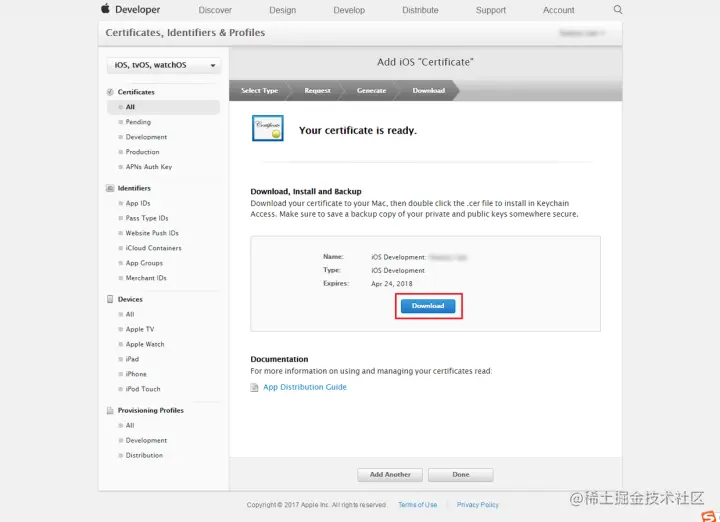720x522 pixels.
Task: Click the document icon beside App Distribution Guide
Action: point(254,387)
